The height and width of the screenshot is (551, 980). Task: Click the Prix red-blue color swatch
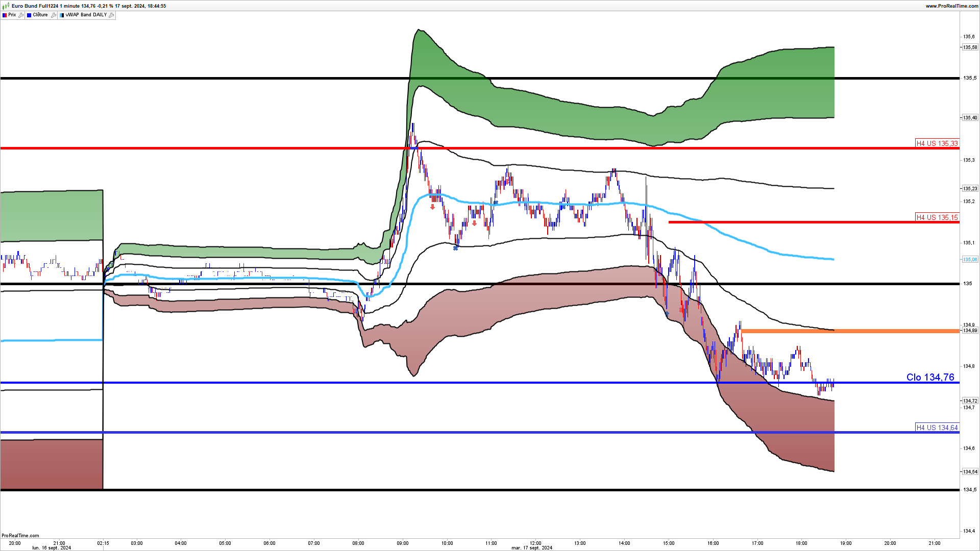5,15
